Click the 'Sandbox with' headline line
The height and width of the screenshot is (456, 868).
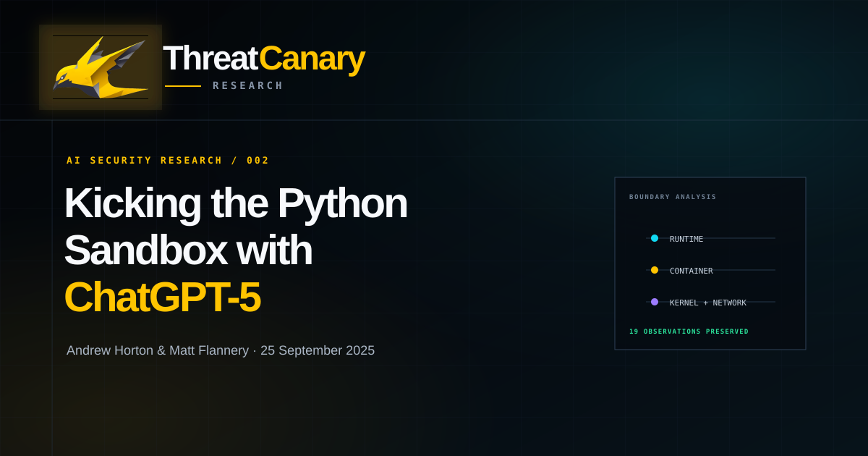click(x=188, y=250)
